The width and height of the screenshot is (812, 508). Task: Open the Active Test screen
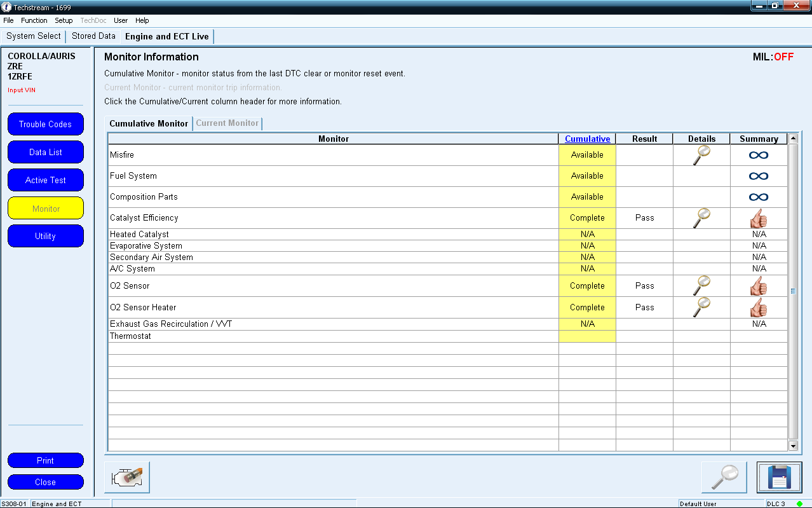coord(46,180)
